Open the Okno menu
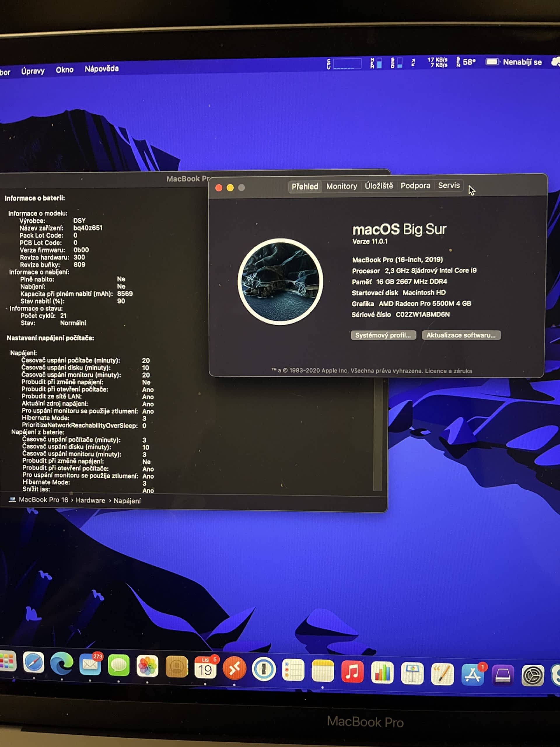The width and height of the screenshot is (560, 747). coord(64,70)
